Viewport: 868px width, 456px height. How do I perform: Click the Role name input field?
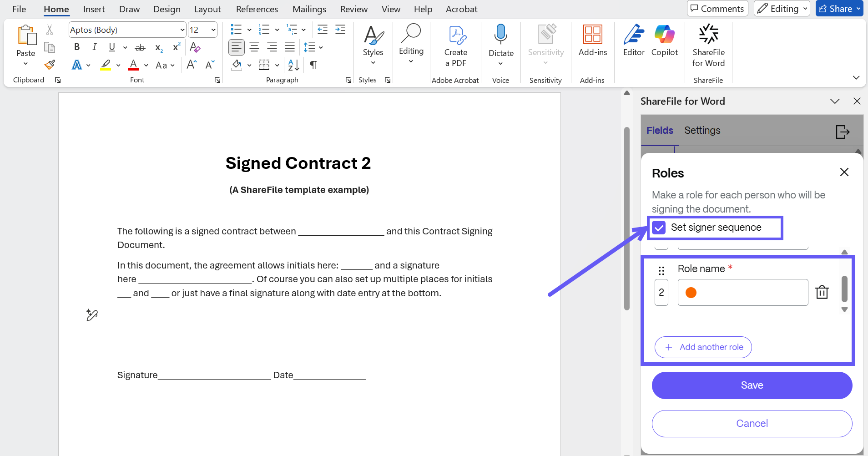[748, 293]
